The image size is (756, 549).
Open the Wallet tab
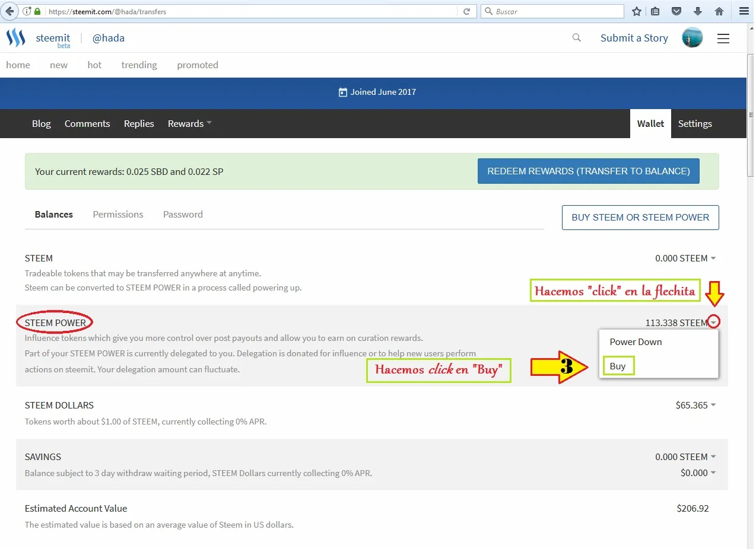click(x=650, y=123)
